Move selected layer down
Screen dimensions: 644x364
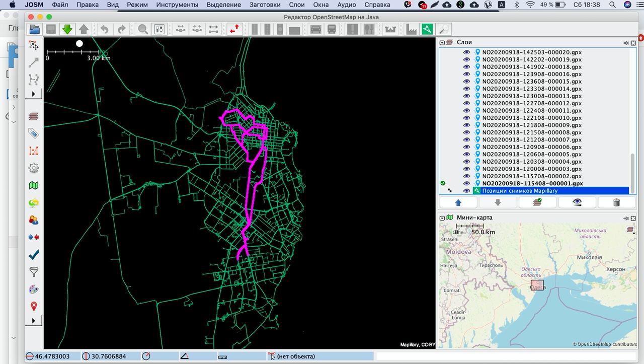(498, 202)
